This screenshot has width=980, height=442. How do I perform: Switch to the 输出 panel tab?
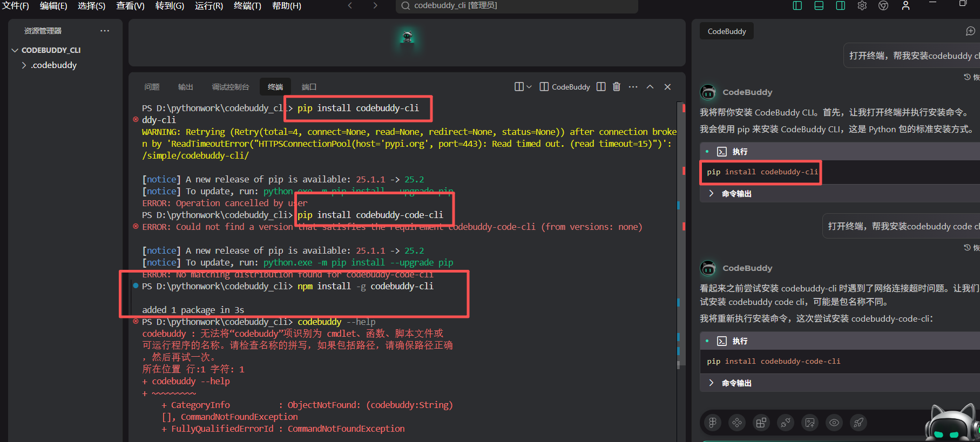185,87
